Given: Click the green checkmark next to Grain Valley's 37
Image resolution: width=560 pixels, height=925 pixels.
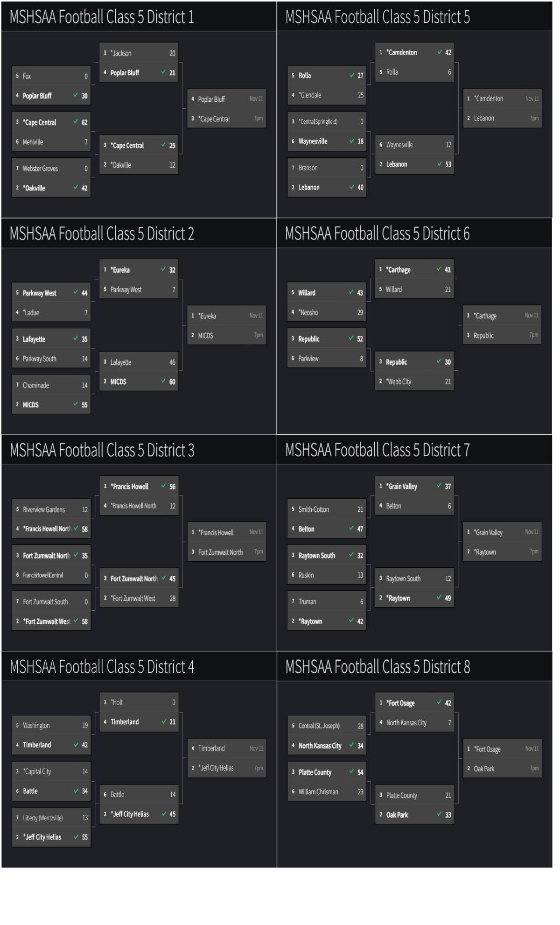Looking at the screenshot, I should (440, 486).
